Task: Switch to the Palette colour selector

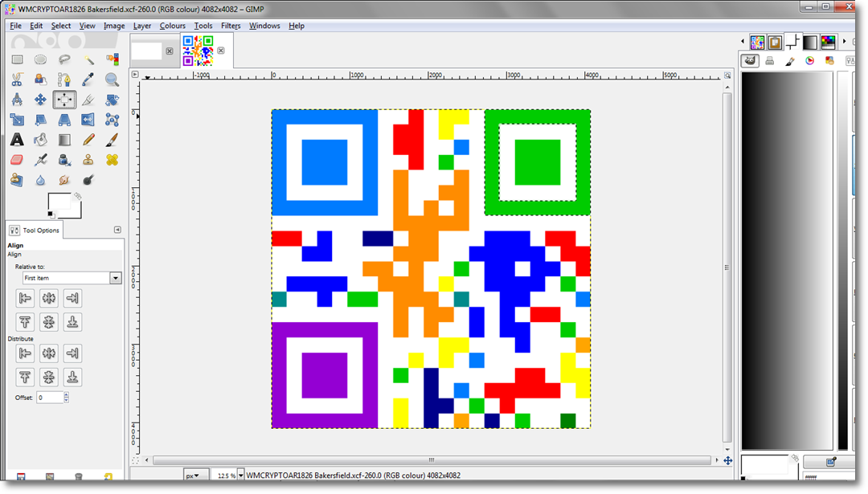Action: click(x=829, y=61)
